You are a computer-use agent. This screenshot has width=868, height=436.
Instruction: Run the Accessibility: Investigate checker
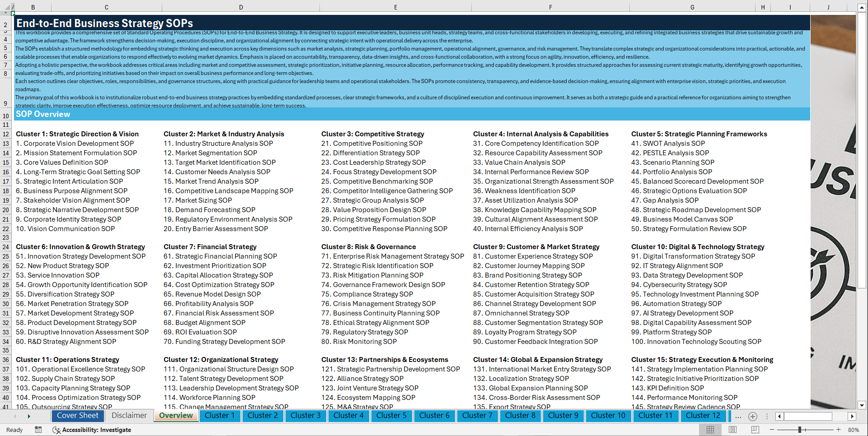point(92,430)
